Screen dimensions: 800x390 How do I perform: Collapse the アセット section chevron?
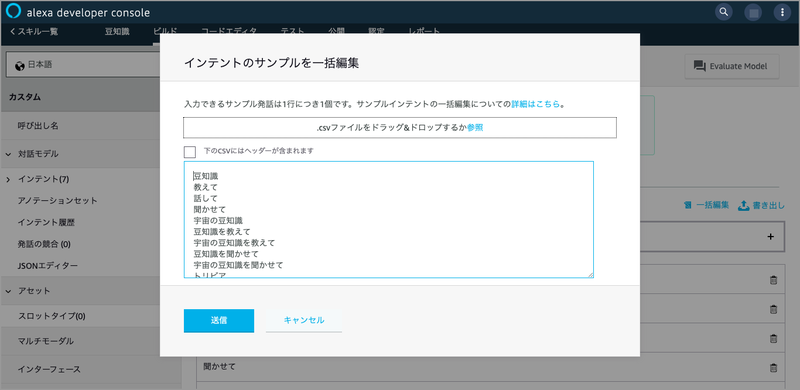[9, 291]
